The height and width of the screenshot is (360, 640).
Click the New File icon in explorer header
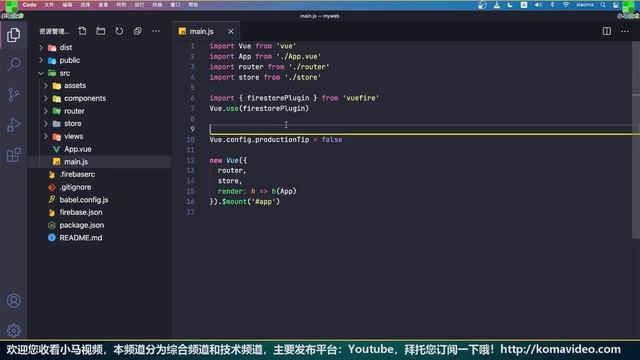(x=82, y=31)
